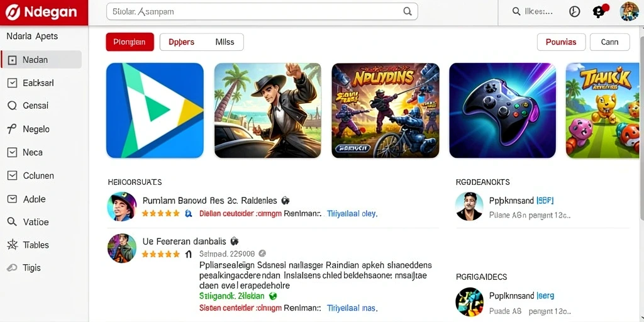The image size is (644, 322).
Task: Click the icon beside Negelo in the sidebar
Action: [x=12, y=129]
